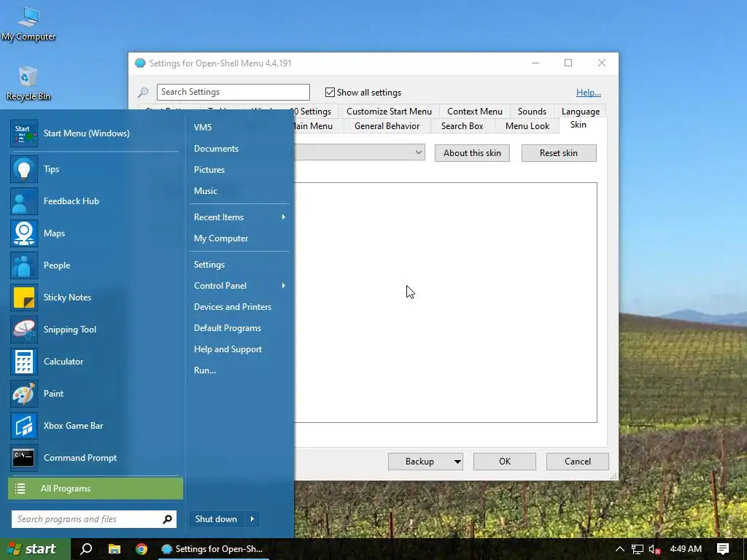Toggle Show all settings checkbox

coord(330,93)
